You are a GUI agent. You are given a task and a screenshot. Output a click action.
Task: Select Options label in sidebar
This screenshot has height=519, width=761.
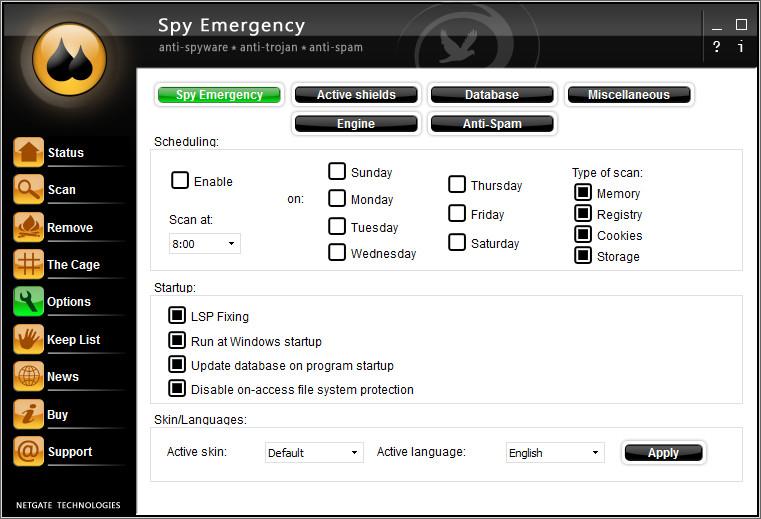point(69,302)
